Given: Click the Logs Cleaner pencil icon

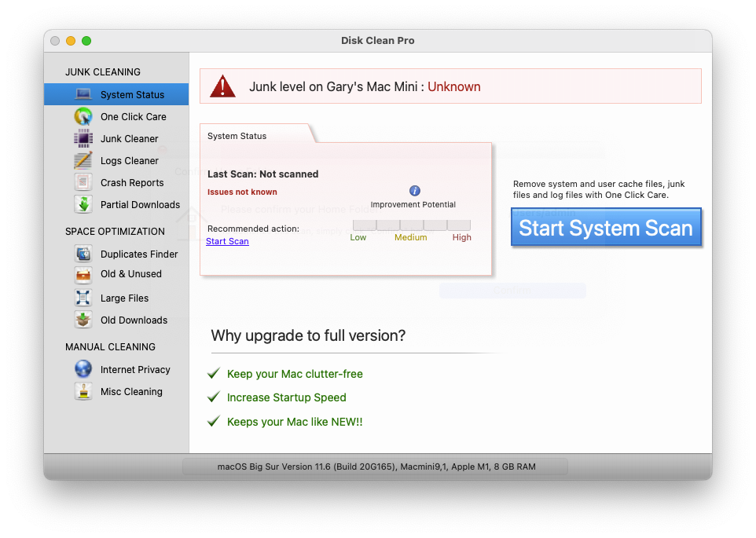Looking at the screenshot, I should click(x=83, y=160).
